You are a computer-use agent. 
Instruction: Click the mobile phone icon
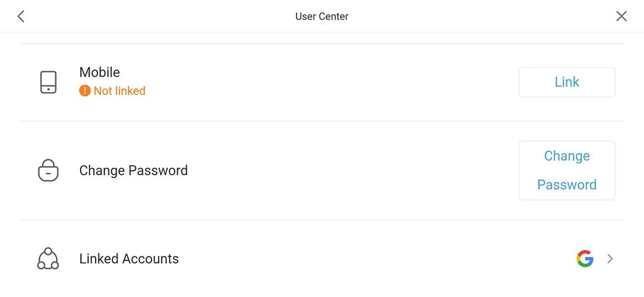click(x=48, y=82)
